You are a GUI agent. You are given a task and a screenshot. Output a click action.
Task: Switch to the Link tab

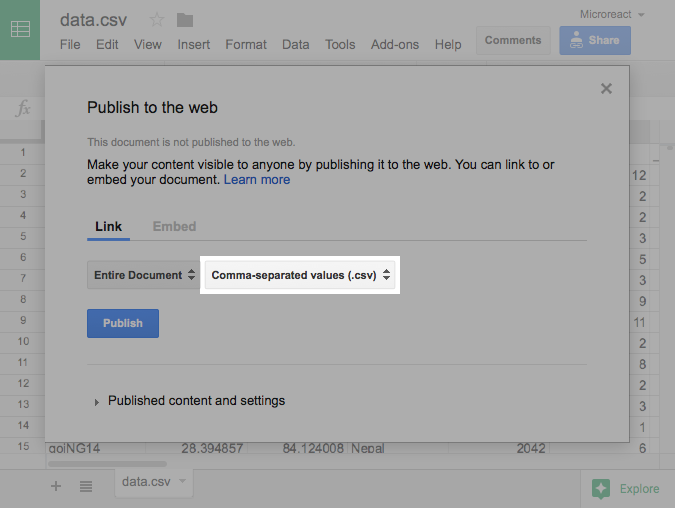[108, 227]
